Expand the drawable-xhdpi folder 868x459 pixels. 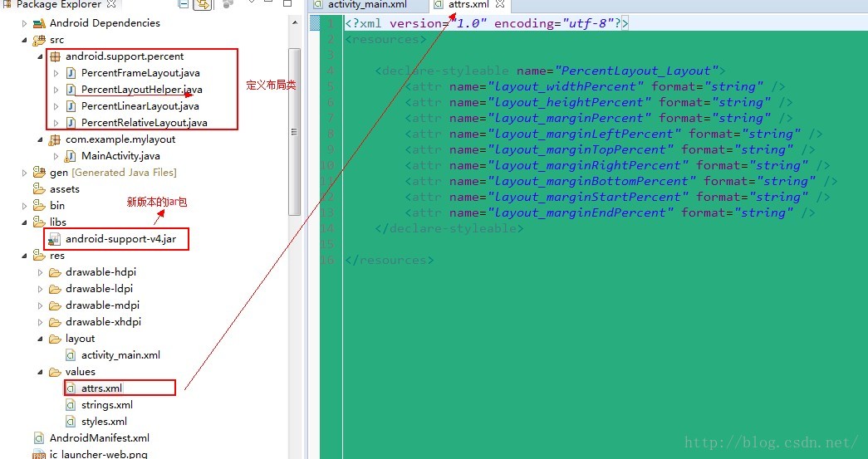[x=40, y=322]
